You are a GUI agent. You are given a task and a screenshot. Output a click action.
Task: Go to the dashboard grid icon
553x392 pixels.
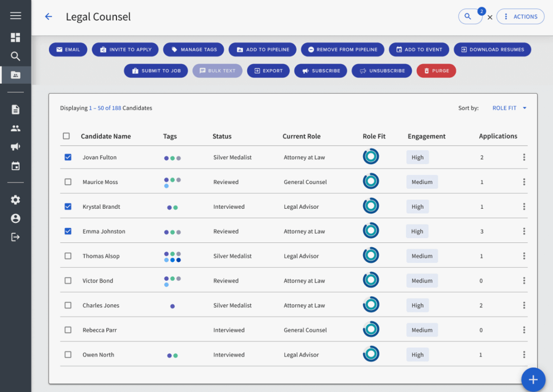point(16,38)
